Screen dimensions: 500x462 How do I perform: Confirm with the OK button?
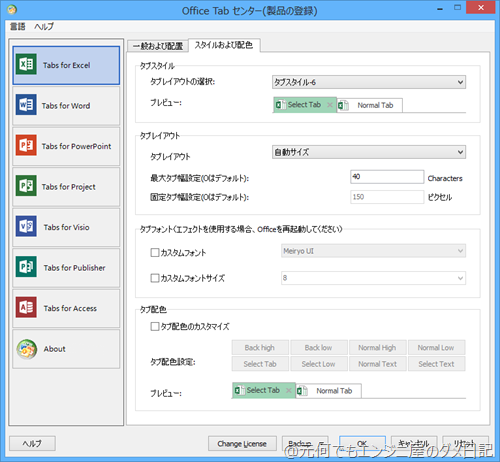[363, 443]
